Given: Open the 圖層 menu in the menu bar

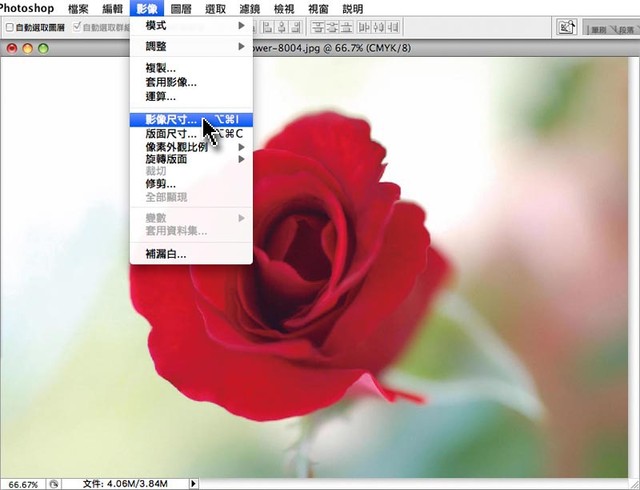Looking at the screenshot, I should click(182, 8).
